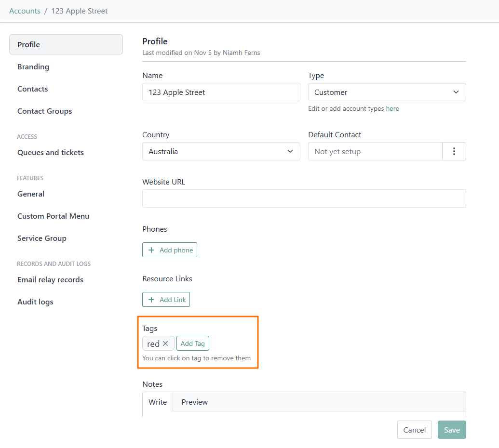
Task: Click into the Website URL field
Action: coord(304,198)
